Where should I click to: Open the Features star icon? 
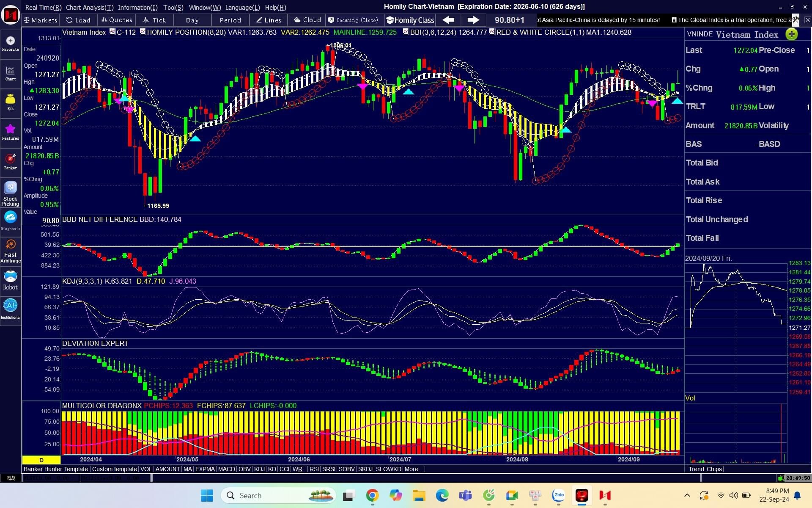pyautogui.click(x=11, y=132)
